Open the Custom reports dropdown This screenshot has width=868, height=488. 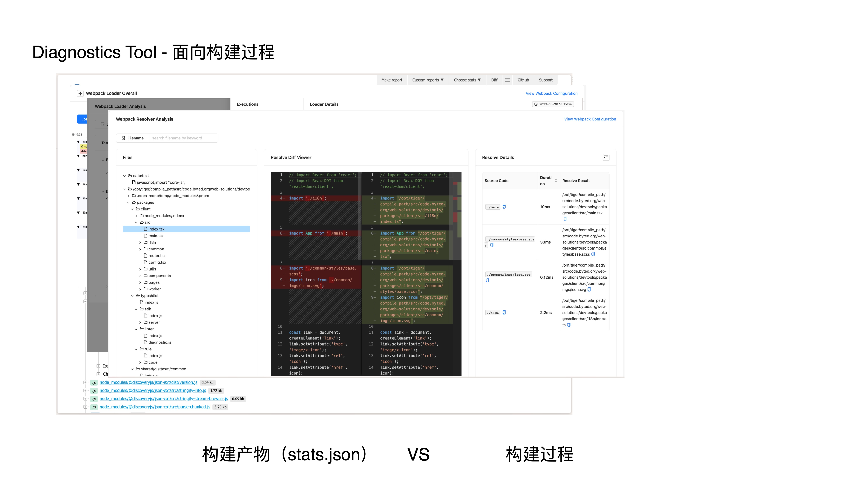pyautogui.click(x=428, y=80)
